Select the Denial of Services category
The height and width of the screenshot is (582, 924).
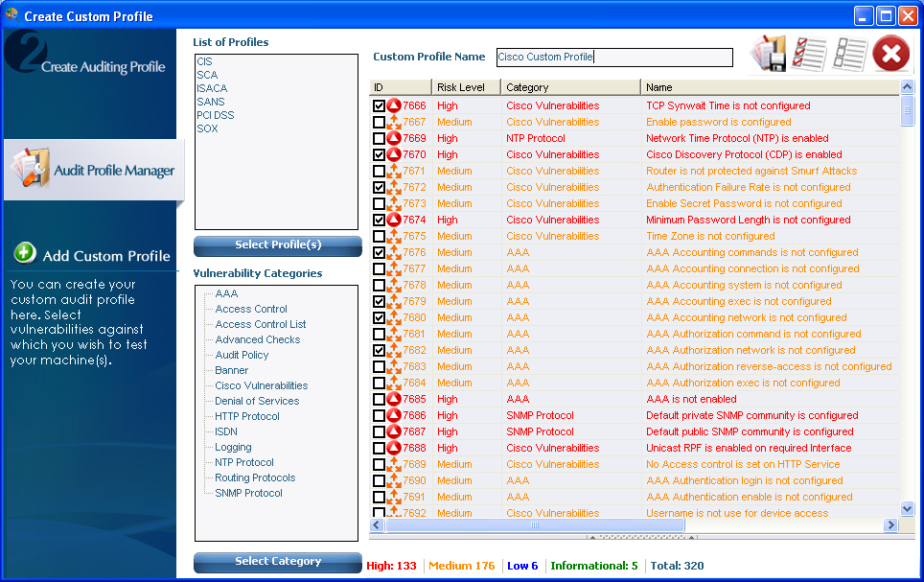tap(257, 401)
